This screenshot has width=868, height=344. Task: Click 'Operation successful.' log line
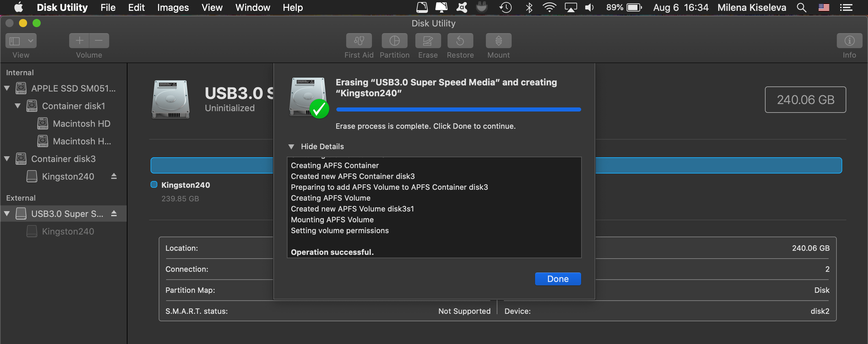pyautogui.click(x=332, y=252)
